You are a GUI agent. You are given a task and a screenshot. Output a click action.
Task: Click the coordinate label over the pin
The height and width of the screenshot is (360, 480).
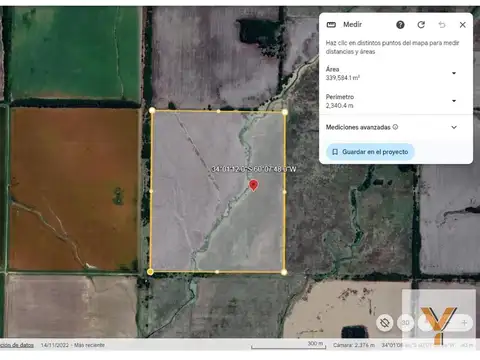pyautogui.click(x=254, y=169)
